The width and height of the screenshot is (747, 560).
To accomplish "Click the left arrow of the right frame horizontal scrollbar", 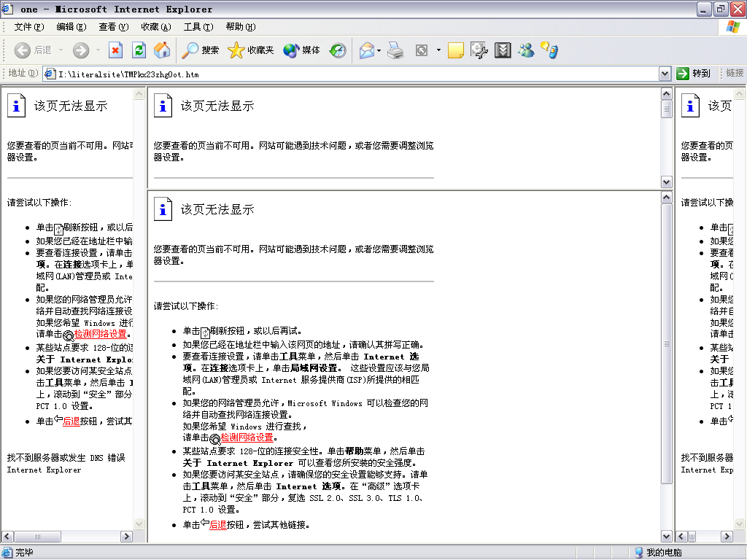I will (x=681, y=536).
